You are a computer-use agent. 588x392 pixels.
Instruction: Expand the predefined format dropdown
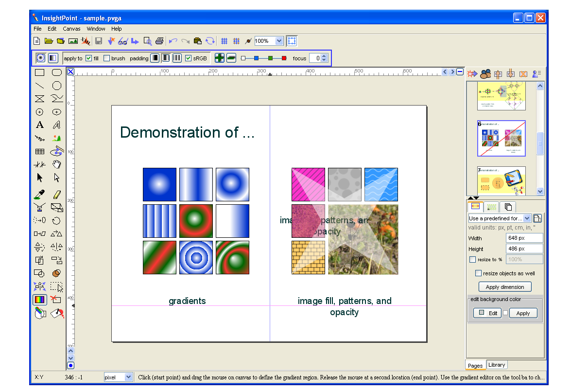click(x=527, y=218)
